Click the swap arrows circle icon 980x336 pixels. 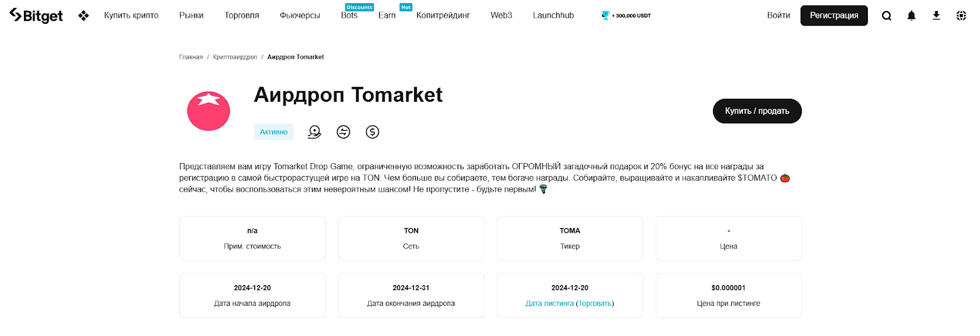click(344, 132)
